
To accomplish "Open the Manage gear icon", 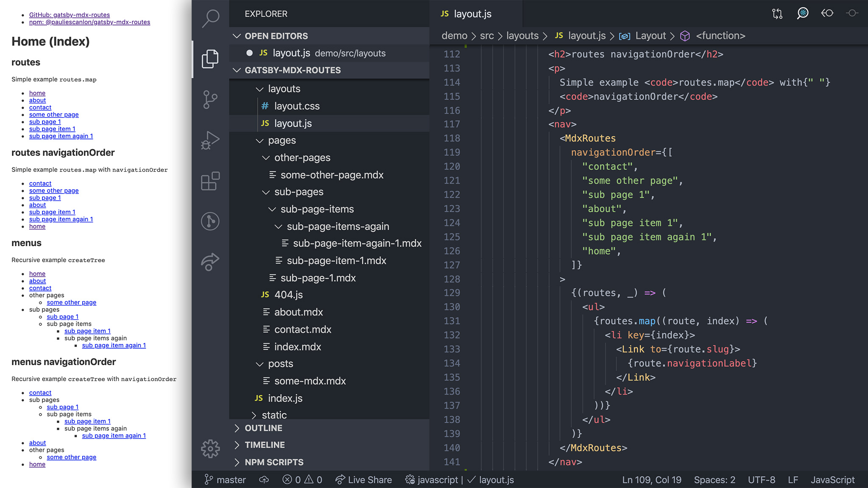I will [210, 449].
